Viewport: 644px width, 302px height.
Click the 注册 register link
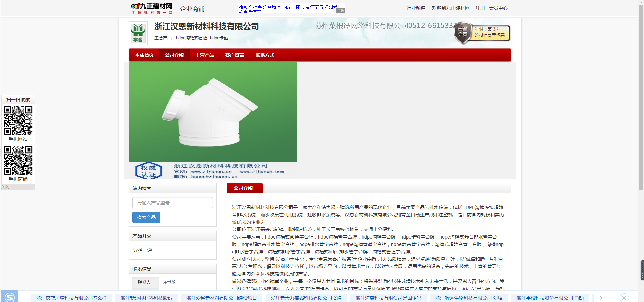[x=480, y=8]
